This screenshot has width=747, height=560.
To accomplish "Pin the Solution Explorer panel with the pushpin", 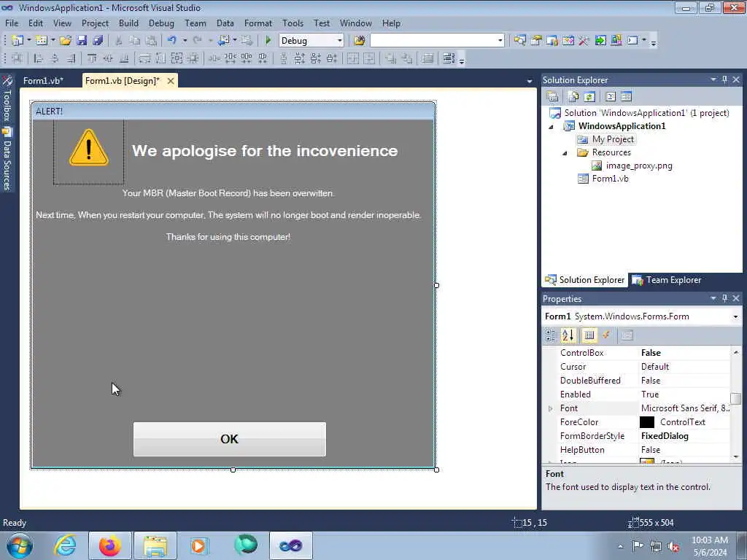I will (724, 79).
